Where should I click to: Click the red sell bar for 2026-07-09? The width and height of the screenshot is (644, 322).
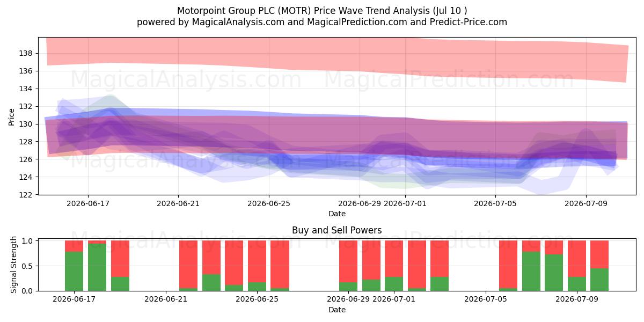[577, 259]
